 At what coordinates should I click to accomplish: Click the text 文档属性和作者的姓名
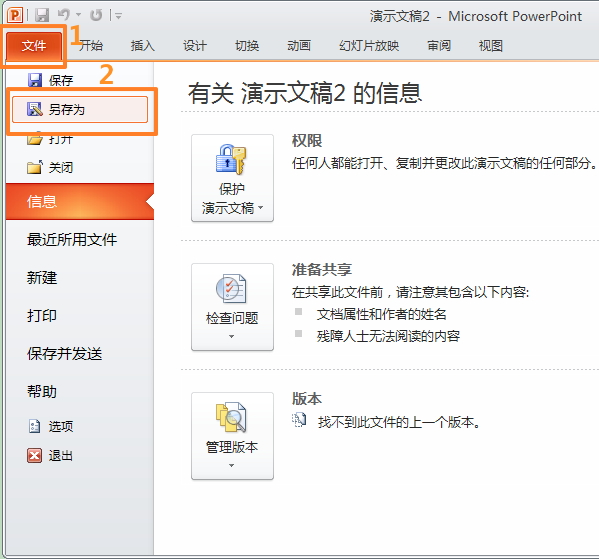click(x=381, y=314)
